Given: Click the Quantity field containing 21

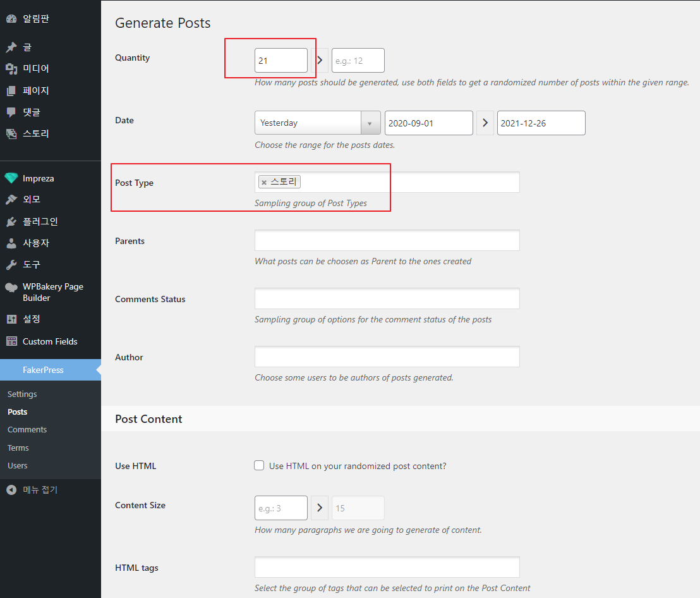Looking at the screenshot, I should [x=281, y=60].
